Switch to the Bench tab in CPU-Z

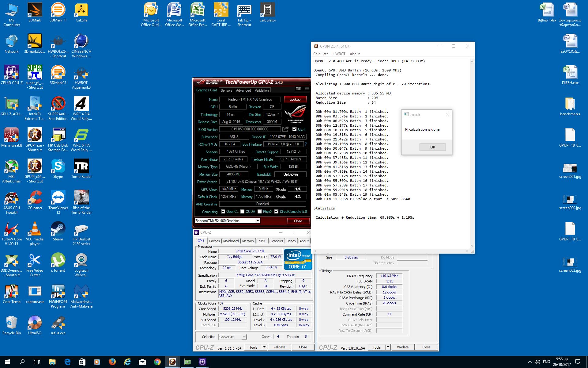pyautogui.click(x=291, y=241)
